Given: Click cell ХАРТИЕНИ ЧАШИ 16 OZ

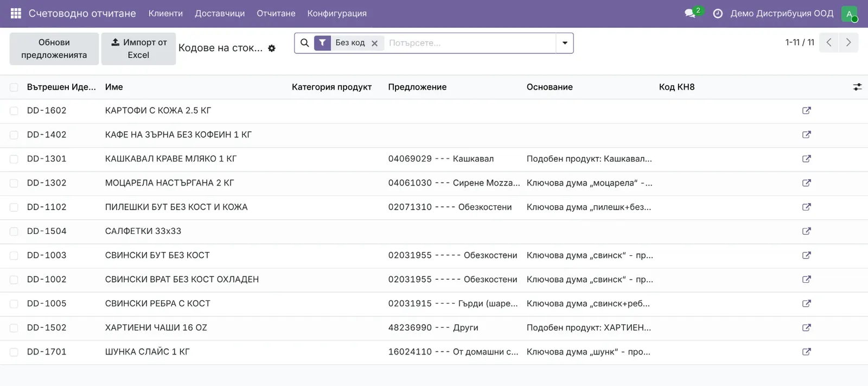Looking at the screenshot, I should point(156,328).
